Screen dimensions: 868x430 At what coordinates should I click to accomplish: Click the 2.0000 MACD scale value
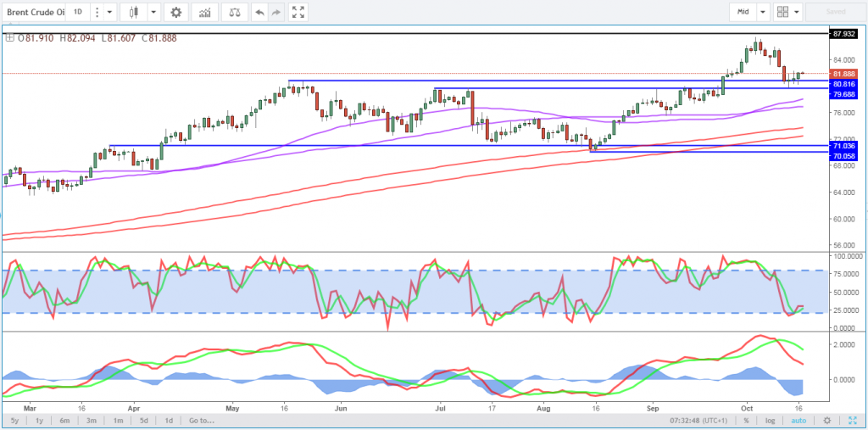click(x=845, y=344)
